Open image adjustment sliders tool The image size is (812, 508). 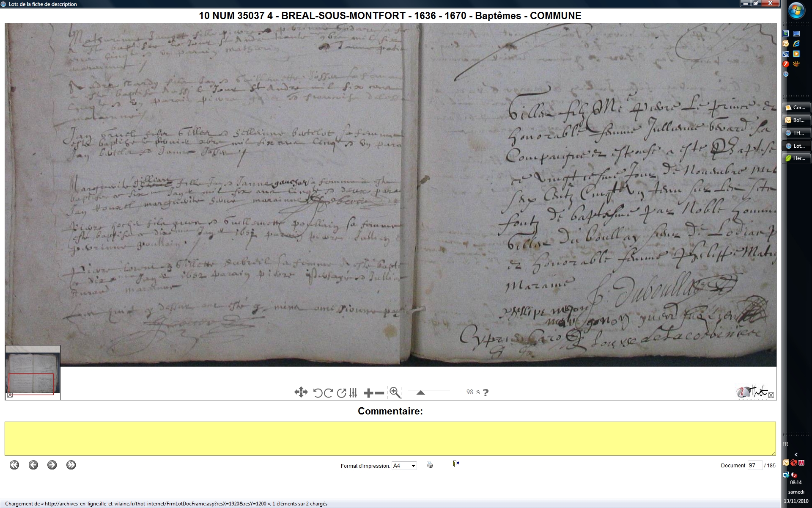tap(354, 393)
